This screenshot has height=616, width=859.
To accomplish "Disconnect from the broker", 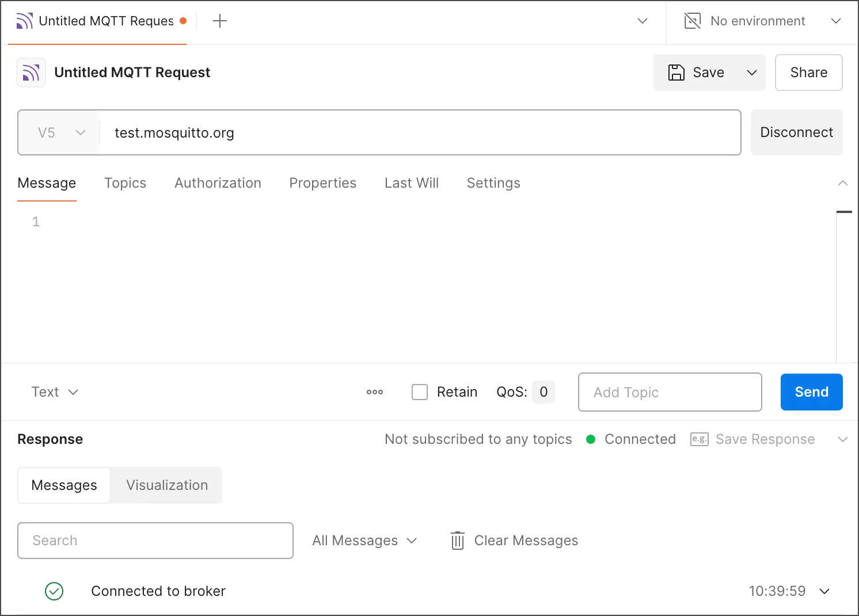I will (x=797, y=132).
